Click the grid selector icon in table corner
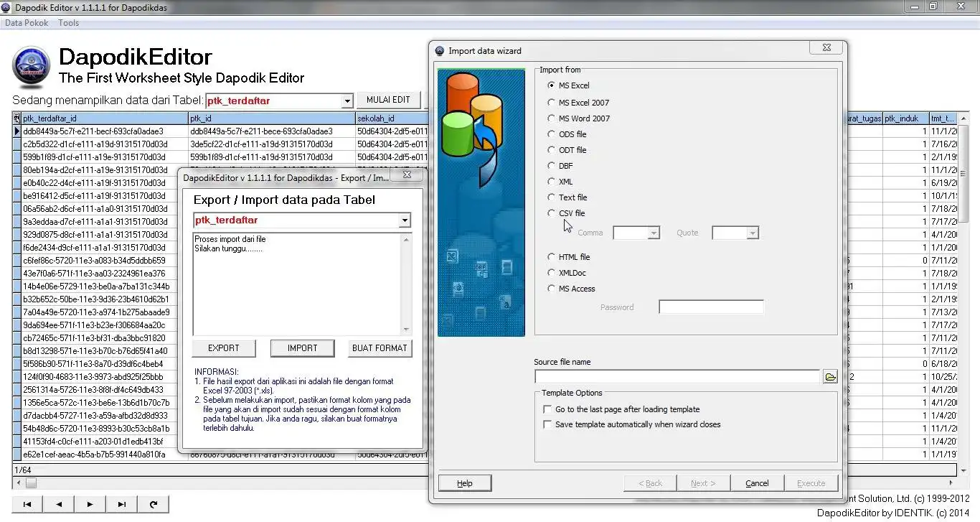Image resolution: width=980 pixels, height=522 pixels. click(17, 118)
